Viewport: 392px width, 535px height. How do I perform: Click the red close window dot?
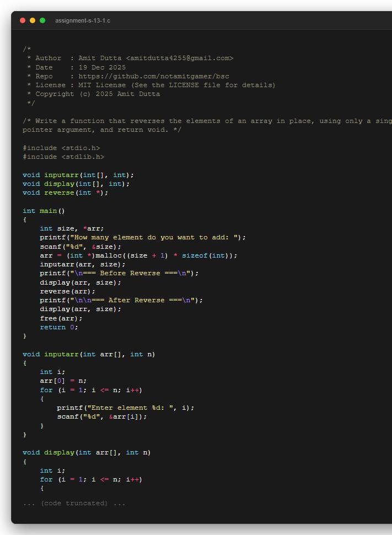(23, 20)
